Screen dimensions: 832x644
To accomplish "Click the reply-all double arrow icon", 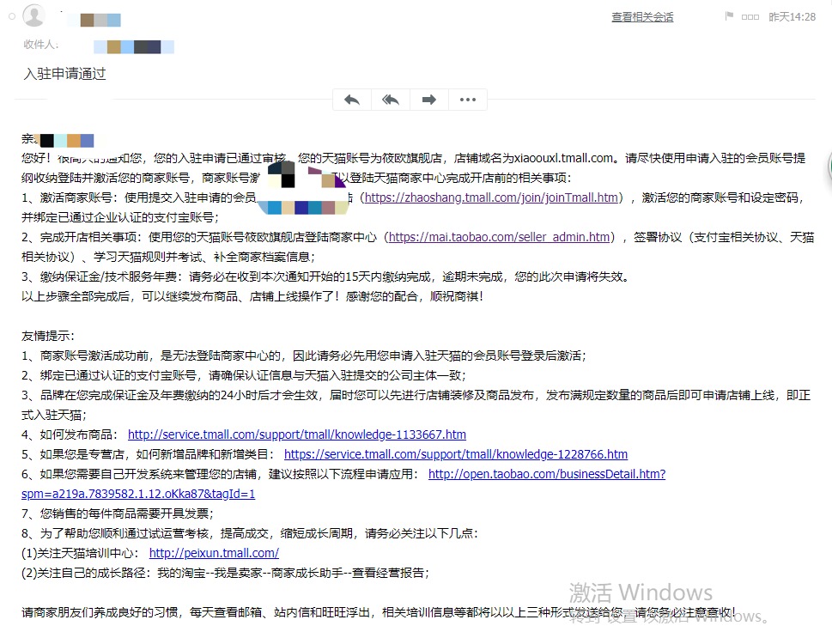I will point(391,100).
